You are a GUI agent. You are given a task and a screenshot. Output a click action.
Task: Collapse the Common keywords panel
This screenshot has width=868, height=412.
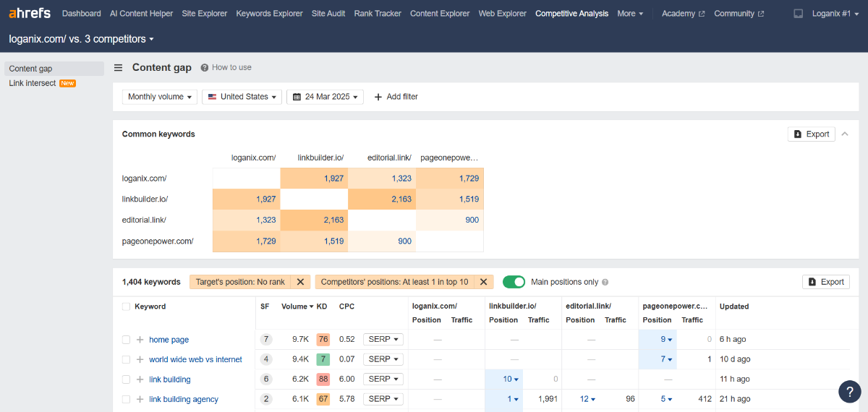tap(845, 134)
